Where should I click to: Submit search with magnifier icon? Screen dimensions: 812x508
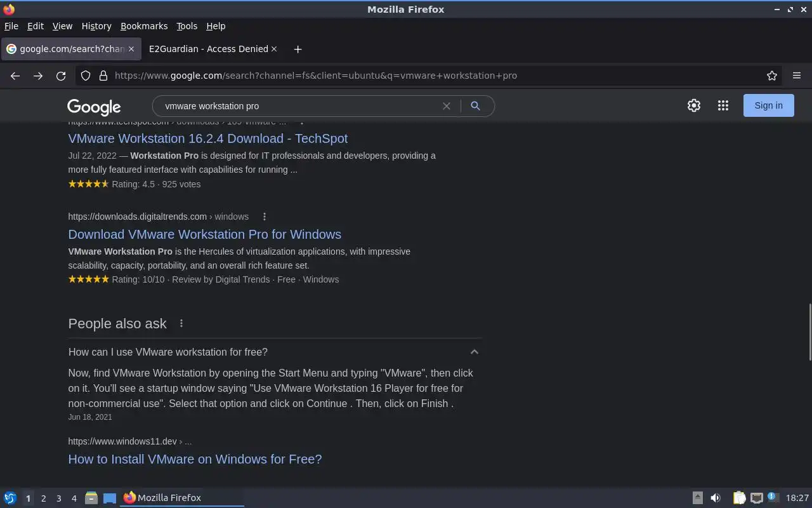[x=475, y=106]
